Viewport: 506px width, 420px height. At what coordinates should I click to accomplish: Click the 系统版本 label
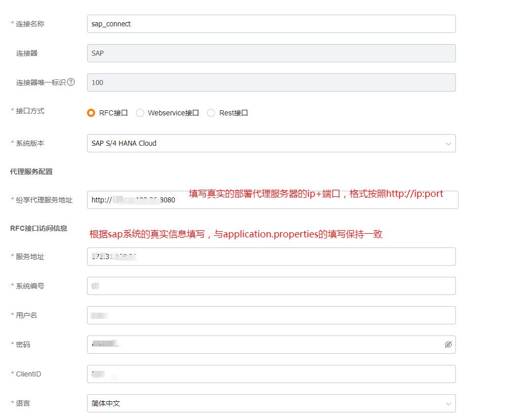(x=30, y=143)
